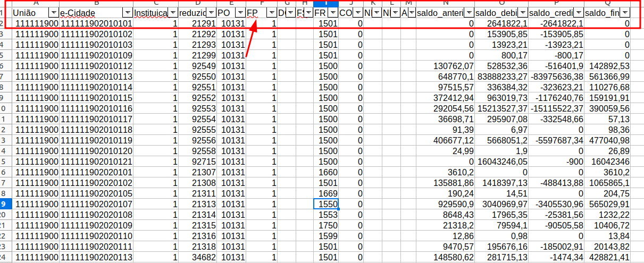Select row 24 by its row header
The height and width of the screenshot is (263, 644).
click(x=4, y=257)
